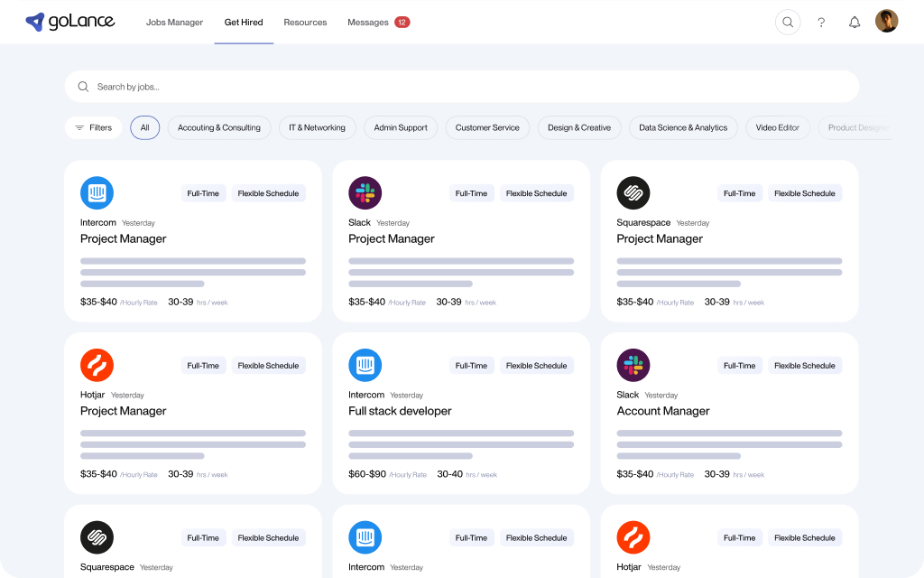Filter by Design & Creative
Image resolution: width=924 pixels, height=578 pixels.
pos(579,127)
